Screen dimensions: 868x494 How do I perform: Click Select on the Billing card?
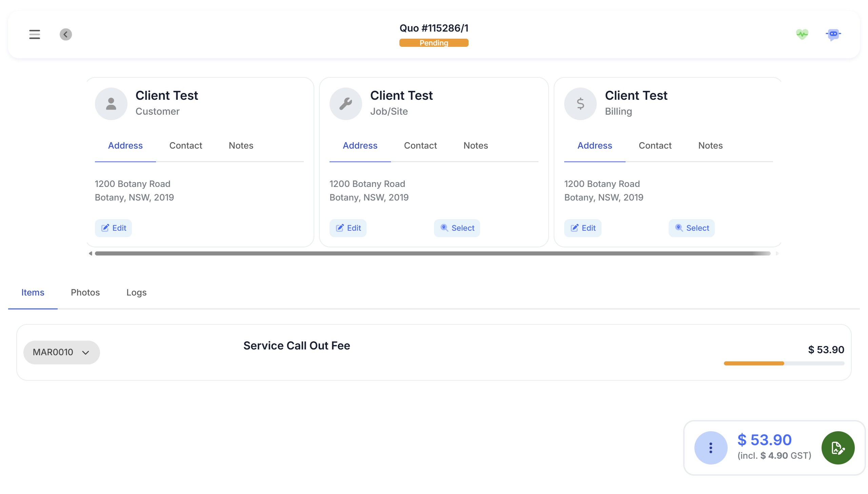click(x=691, y=228)
